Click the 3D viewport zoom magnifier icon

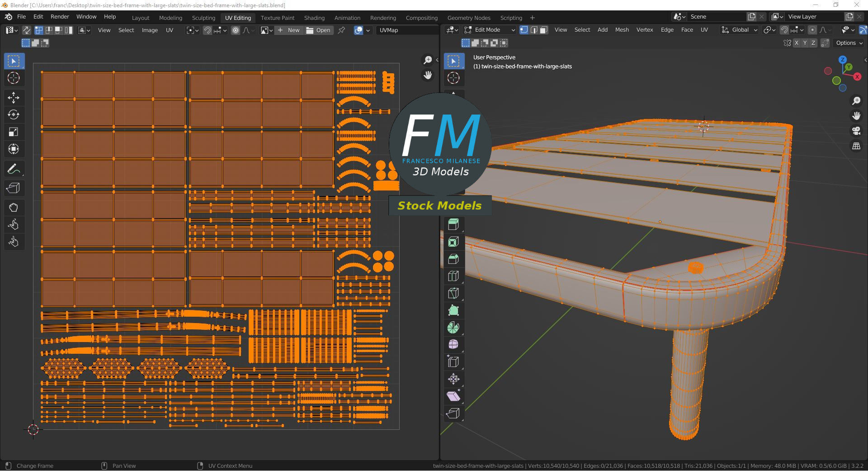[856, 100]
